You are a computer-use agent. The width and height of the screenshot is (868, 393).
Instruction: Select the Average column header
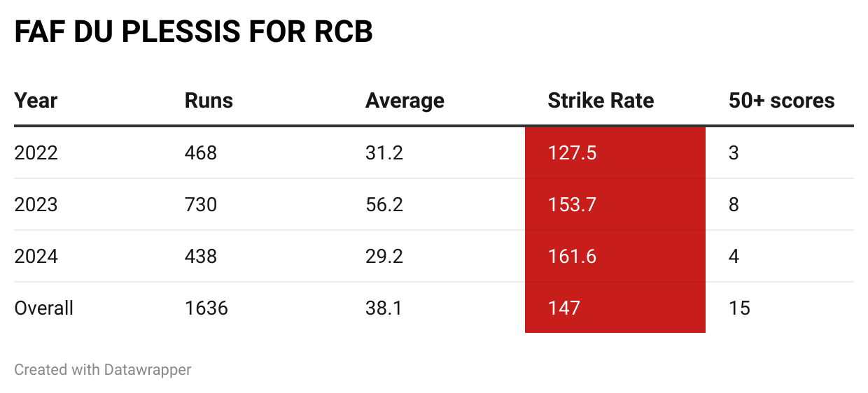[405, 101]
